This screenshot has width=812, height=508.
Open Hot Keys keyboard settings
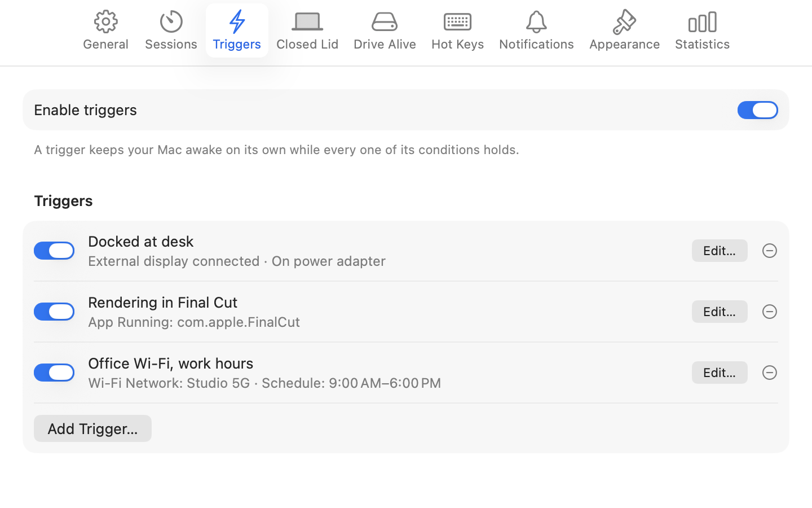click(457, 30)
